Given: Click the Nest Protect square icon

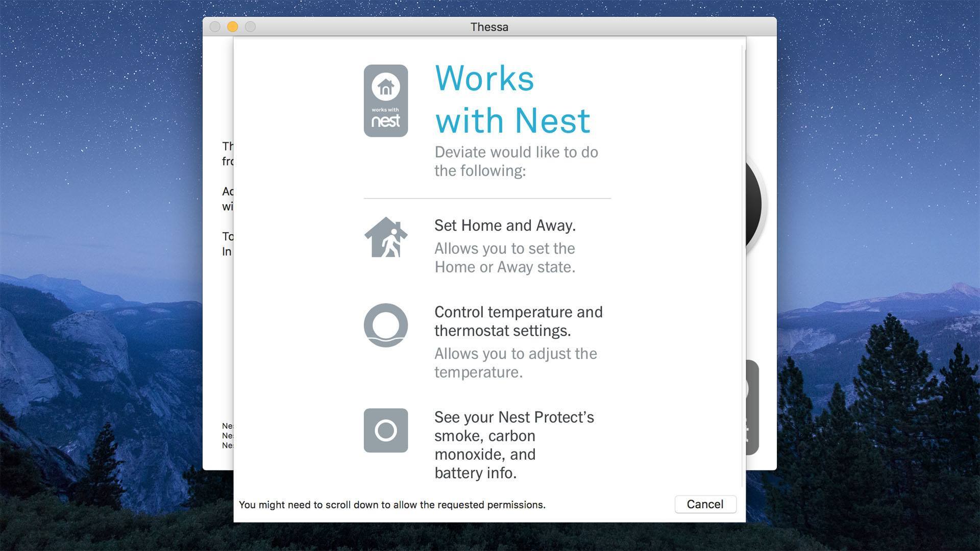Looking at the screenshot, I should click(x=385, y=430).
